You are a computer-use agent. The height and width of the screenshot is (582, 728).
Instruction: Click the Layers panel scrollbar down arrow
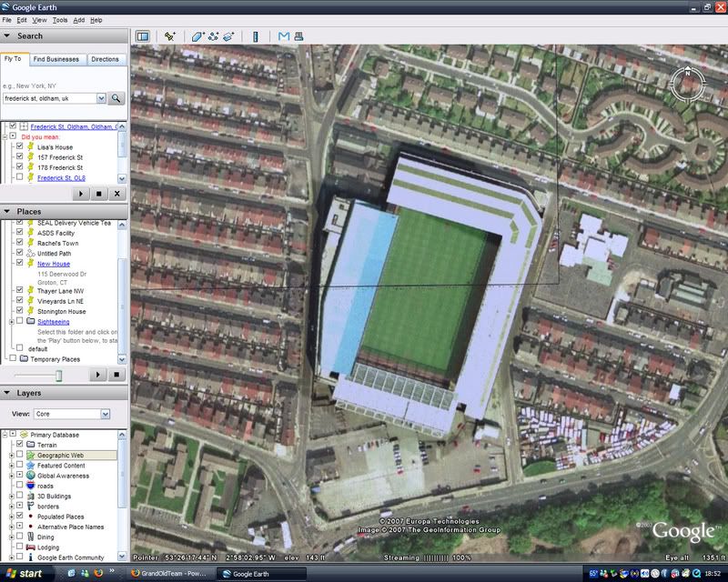coord(122,556)
